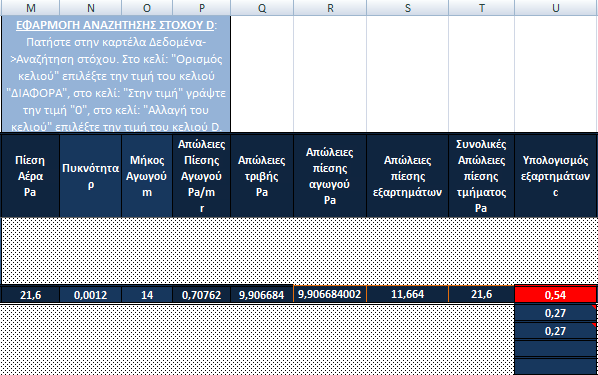
Task: Select the ΕΦΑΡΜΟΓΗ ΑΝΑΖΗΤΗΣΗΣ ΣΤΟΧΟΥ D instructions box
Action: coord(116,74)
